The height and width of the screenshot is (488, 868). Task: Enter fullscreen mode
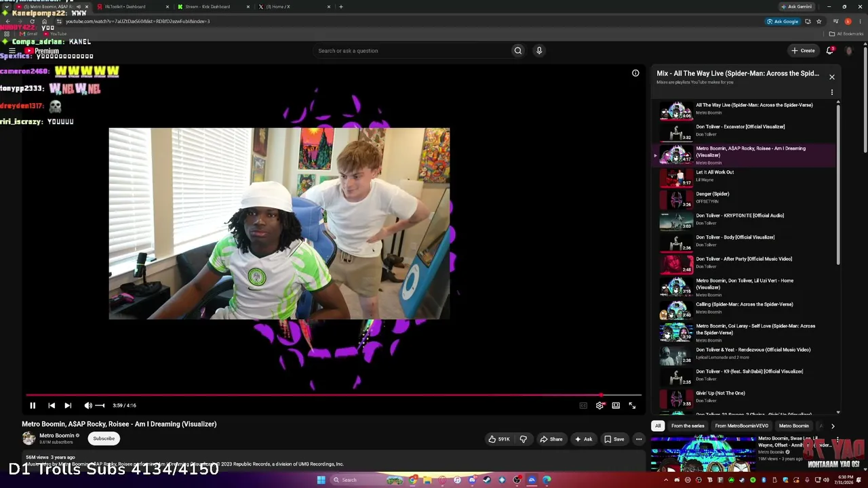point(632,405)
